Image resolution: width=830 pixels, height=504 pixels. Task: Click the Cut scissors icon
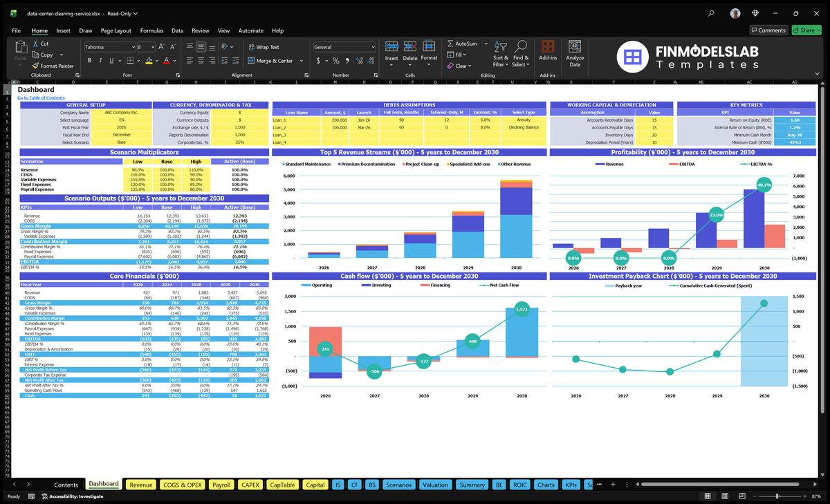click(x=35, y=44)
